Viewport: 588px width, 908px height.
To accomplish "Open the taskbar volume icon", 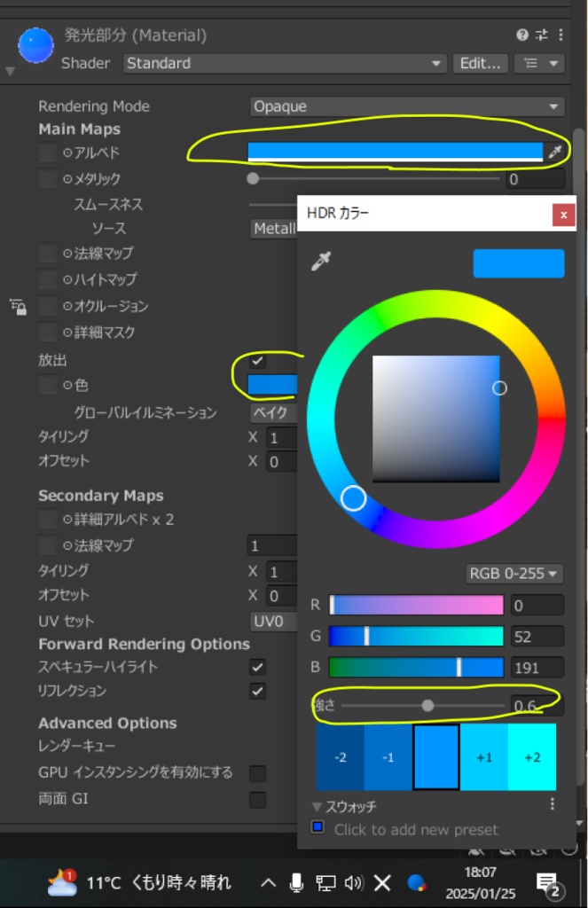I will tap(353, 883).
